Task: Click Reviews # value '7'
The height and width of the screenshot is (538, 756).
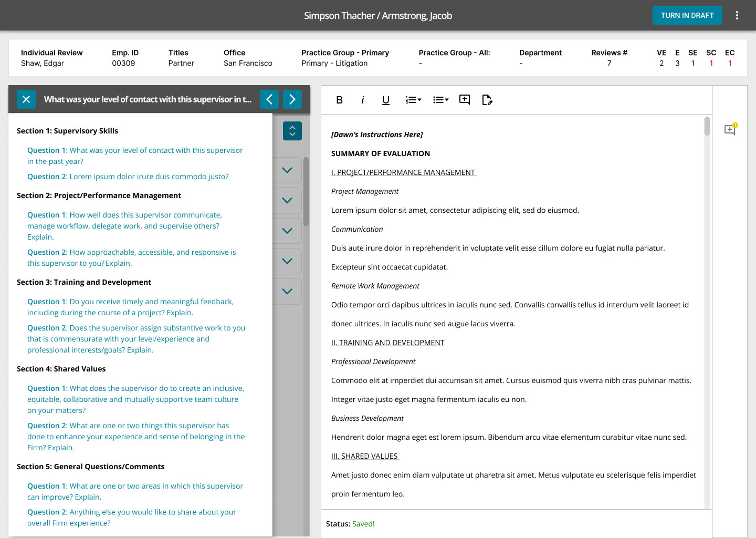Action: click(x=610, y=63)
